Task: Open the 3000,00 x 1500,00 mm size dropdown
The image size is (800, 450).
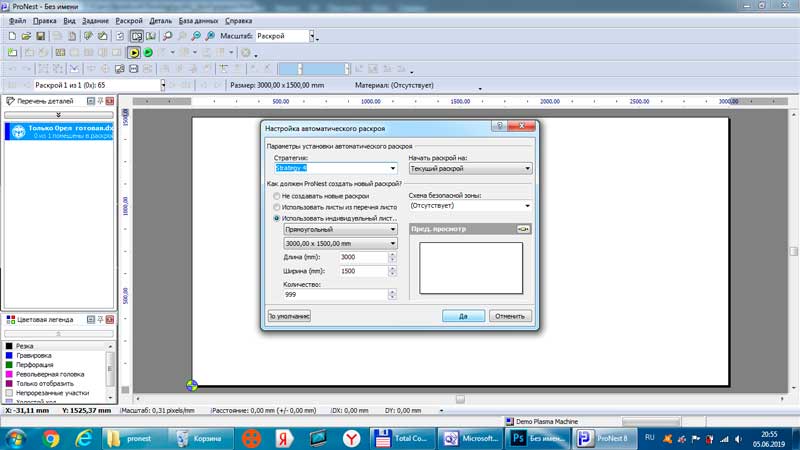Action: tap(340, 244)
